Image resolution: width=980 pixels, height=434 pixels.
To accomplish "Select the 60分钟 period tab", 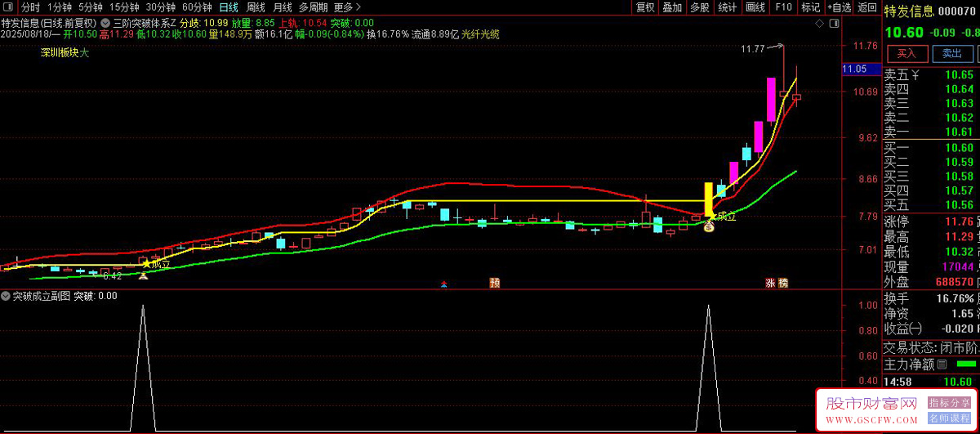I will (x=198, y=7).
